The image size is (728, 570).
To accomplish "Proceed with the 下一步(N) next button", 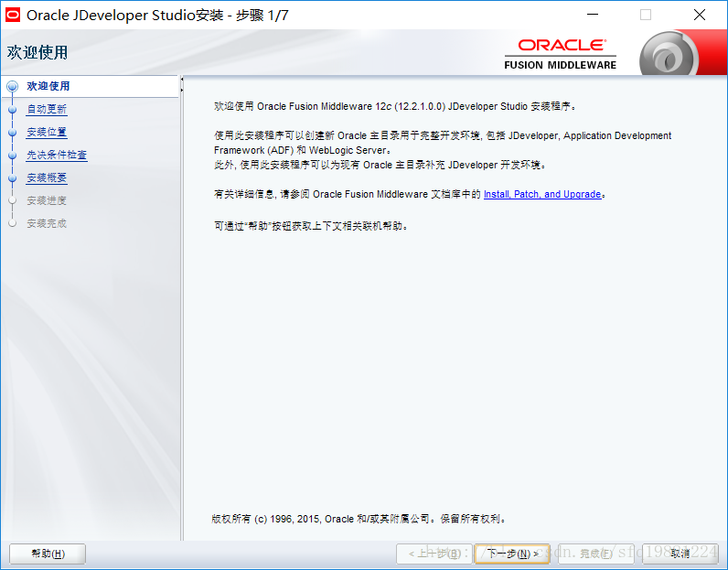I will point(512,554).
